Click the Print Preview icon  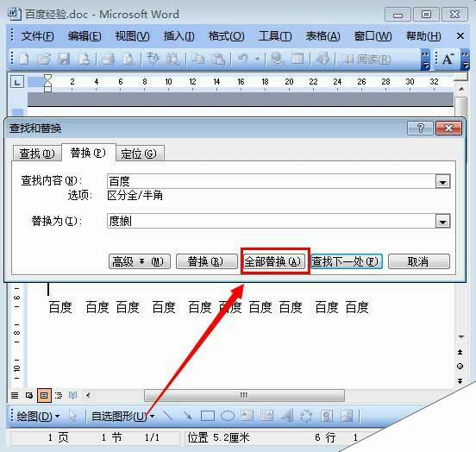point(128,59)
